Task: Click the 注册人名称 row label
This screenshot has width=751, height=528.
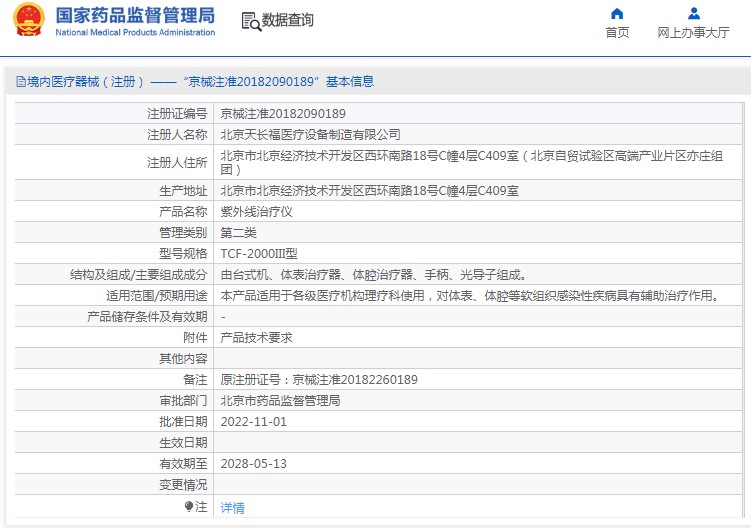Action: [177, 135]
